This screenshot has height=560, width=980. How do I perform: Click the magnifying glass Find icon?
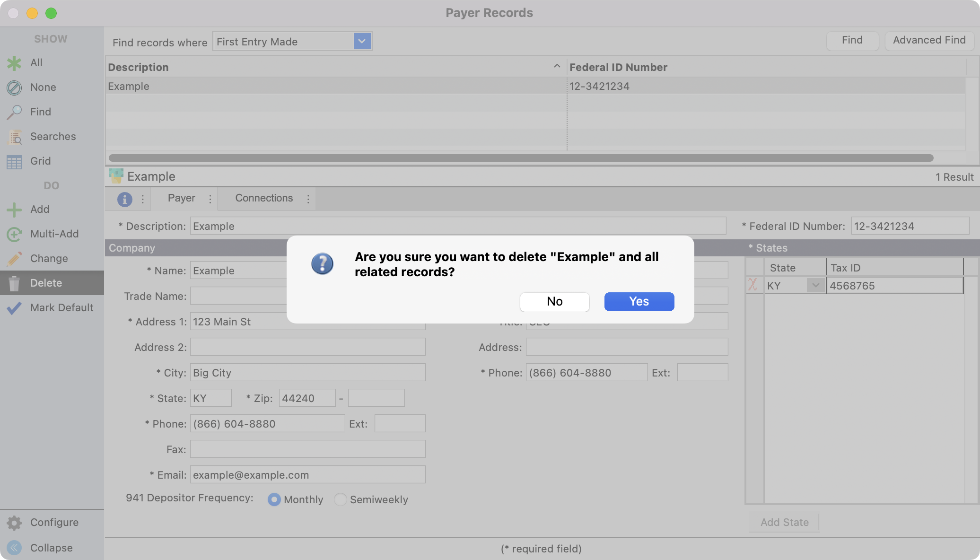click(x=14, y=112)
